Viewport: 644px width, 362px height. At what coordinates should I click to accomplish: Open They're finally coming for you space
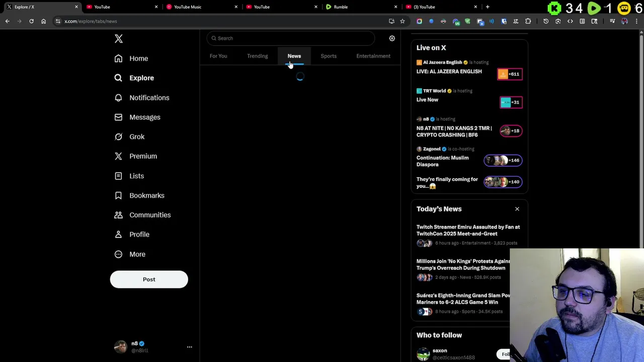pyautogui.click(x=447, y=183)
